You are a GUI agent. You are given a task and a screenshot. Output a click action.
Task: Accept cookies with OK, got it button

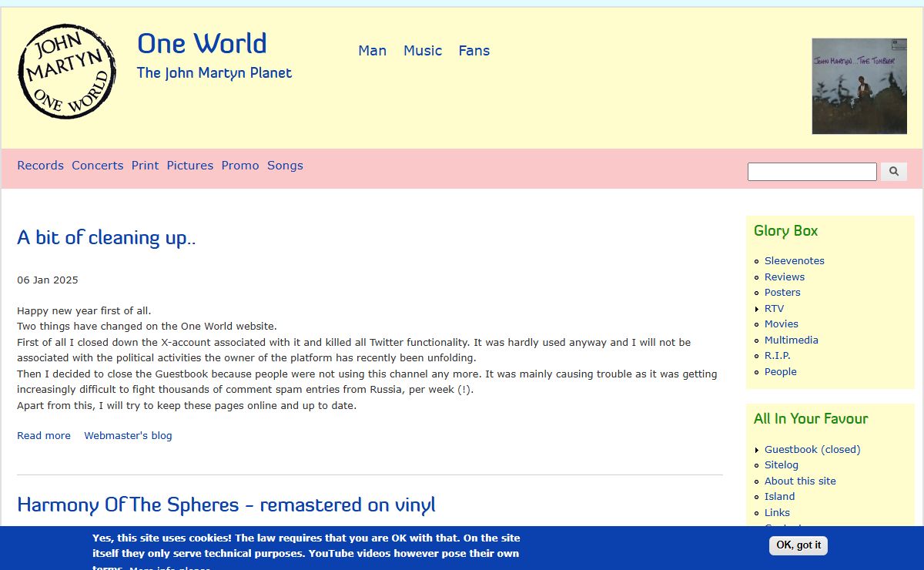click(798, 545)
